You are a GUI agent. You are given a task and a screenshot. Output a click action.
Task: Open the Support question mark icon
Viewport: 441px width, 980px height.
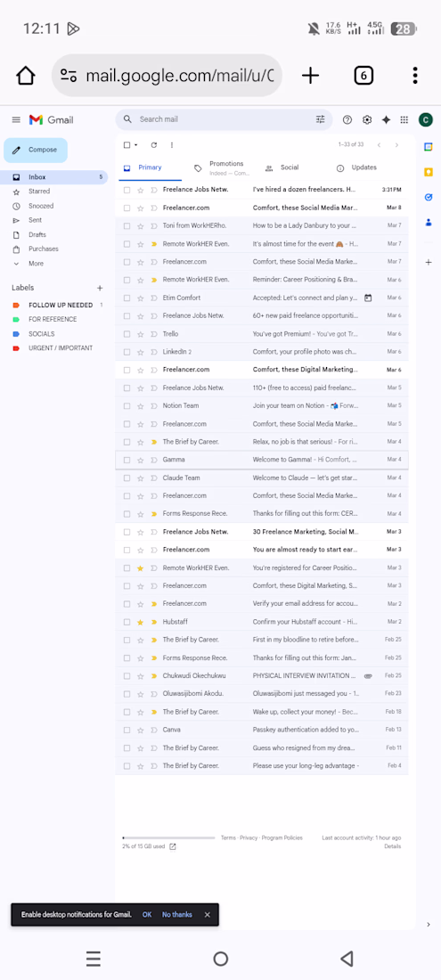(x=347, y=120)
